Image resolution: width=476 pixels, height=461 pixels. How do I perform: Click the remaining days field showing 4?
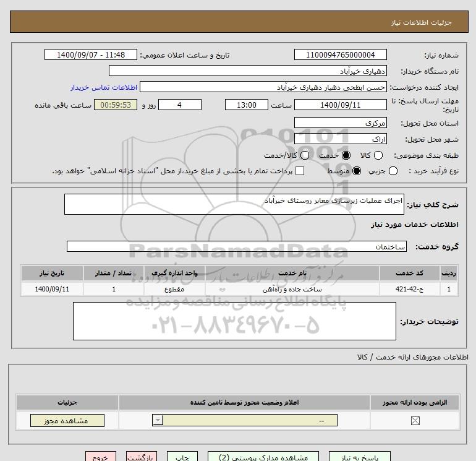(180, 105)
